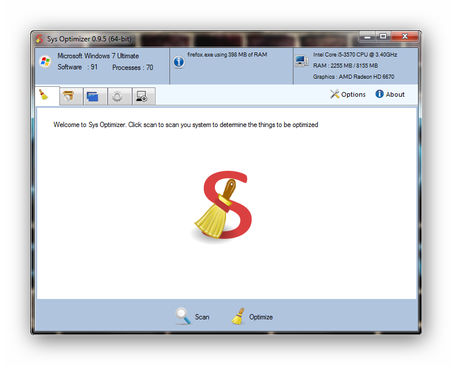Click the blue info icon beside firefox.exe

click(x=179, y=62)
